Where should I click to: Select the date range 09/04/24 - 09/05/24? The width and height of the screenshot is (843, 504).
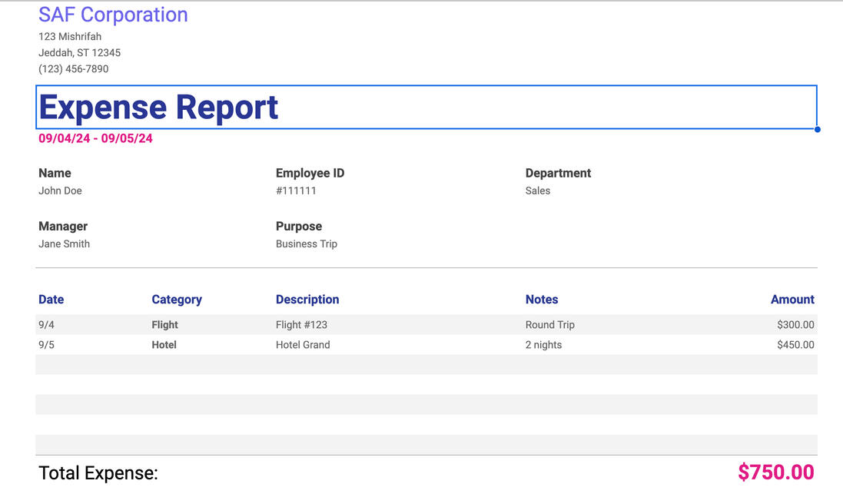pyautogui.click(x=95, y=138)
